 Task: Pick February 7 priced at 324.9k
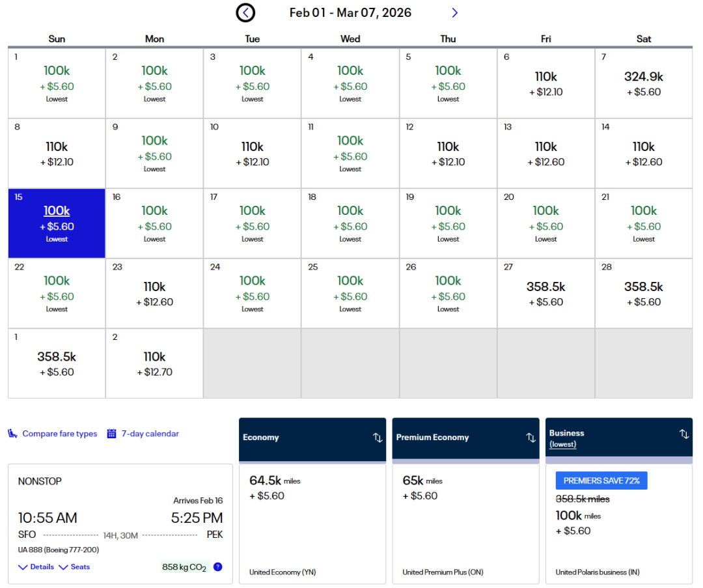[x=643, y=83]
